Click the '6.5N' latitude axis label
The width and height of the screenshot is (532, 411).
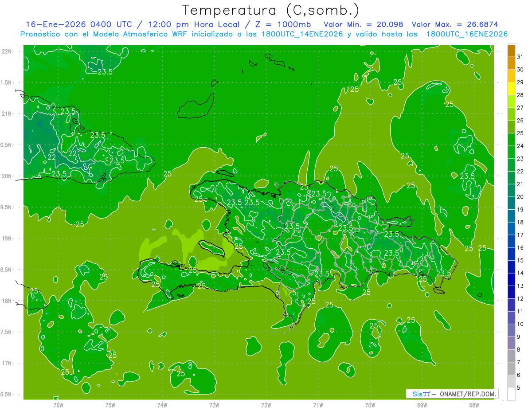(7, 395)
